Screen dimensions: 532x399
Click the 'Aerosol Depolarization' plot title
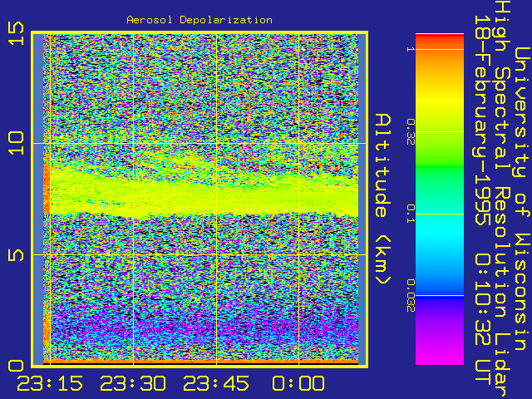tap(199, 20)
